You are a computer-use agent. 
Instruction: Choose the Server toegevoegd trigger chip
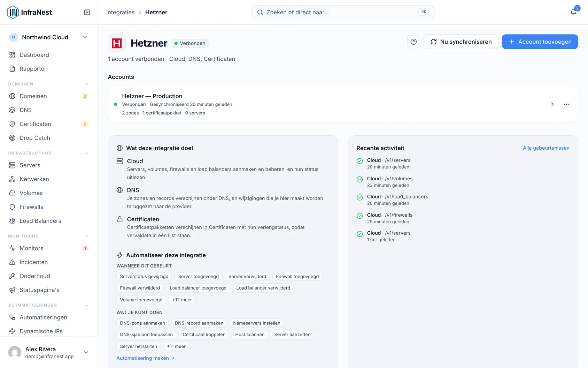point(199,277)
